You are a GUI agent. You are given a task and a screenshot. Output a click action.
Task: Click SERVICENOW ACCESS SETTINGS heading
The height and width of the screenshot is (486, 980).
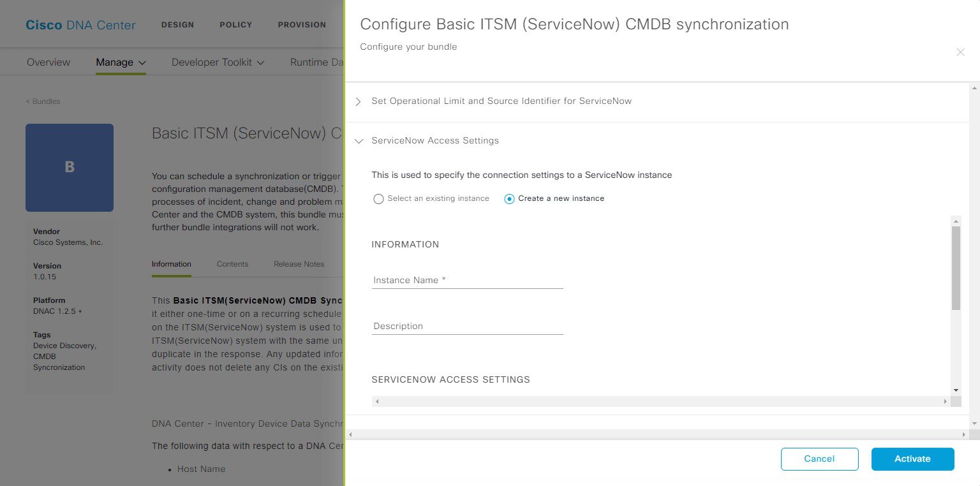450,379
